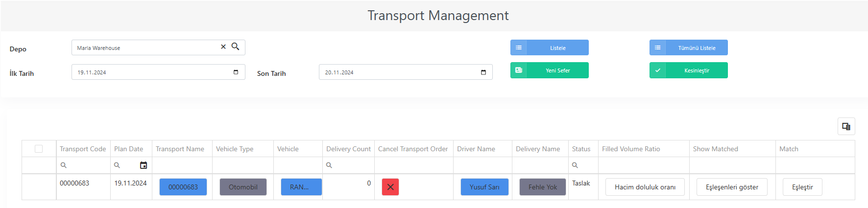Click the Plan Date filter search icon
The height and width of the screenshot is (208, 868).
(x=117, y=165)
